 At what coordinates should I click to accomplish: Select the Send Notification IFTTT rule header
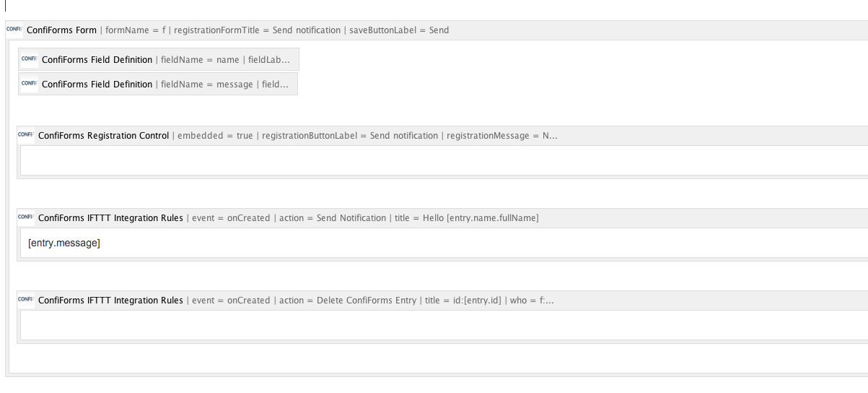coord(442,217)
